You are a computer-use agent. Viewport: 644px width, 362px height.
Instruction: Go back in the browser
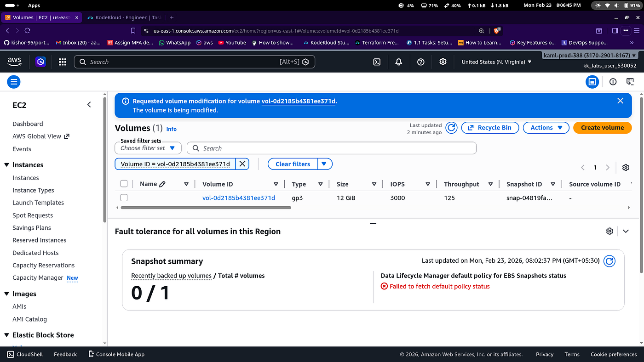(7, 30)
